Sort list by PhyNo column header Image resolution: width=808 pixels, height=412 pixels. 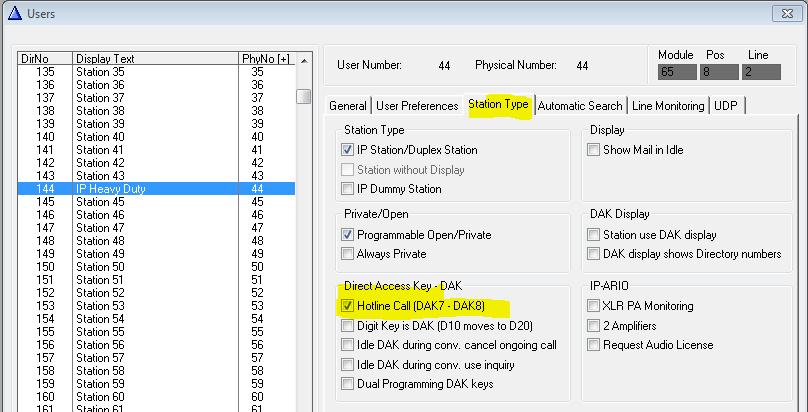pyautogui.click(x=264, y=59)
